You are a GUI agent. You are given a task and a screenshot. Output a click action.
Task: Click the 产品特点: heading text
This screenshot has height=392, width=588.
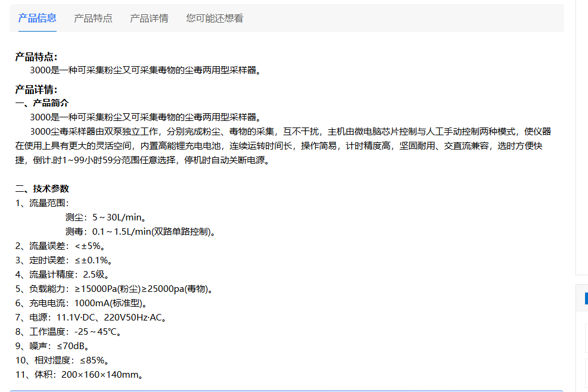tap(33, 57)
